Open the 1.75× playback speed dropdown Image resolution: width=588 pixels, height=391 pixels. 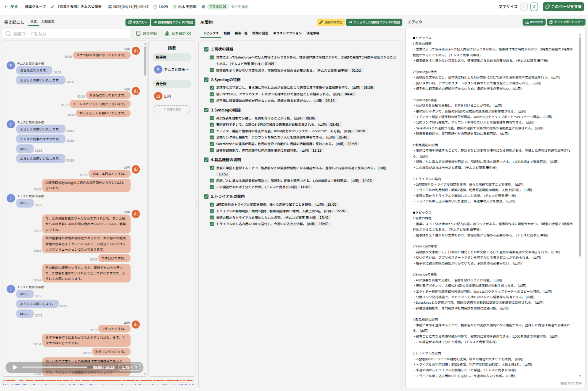coord(130,367)
